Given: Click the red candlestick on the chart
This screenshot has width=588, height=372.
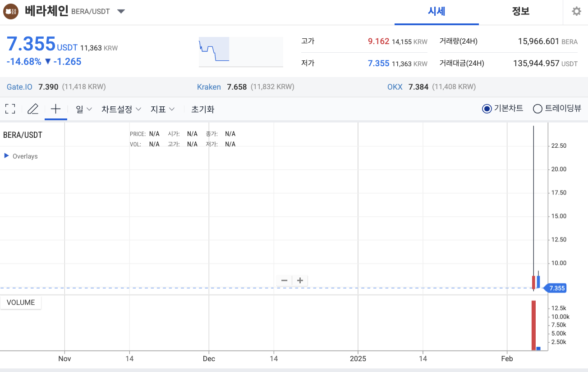Looking at the screenshot, I should click(x=533, y=282).
